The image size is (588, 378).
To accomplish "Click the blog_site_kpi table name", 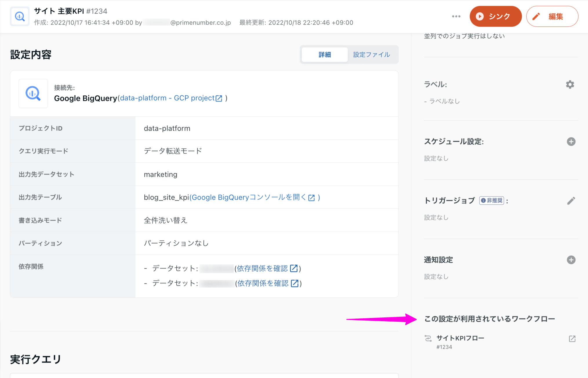I will pos(166,197).
